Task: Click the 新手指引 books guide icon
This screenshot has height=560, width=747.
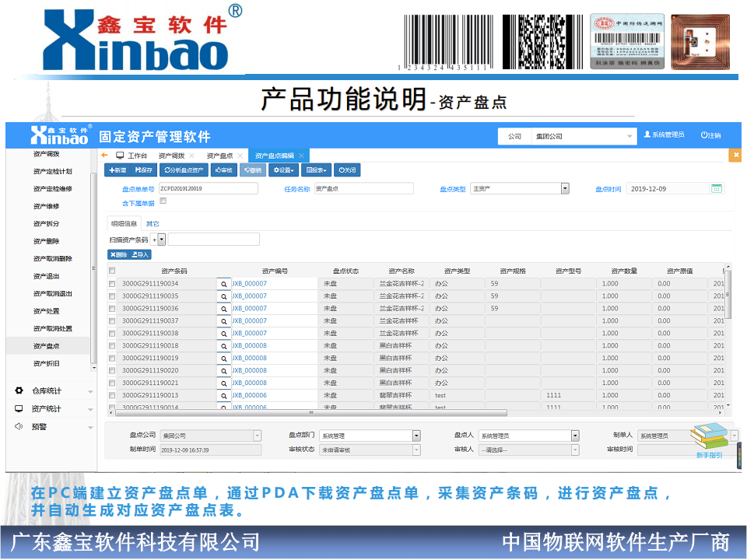Action: (710, 436)
